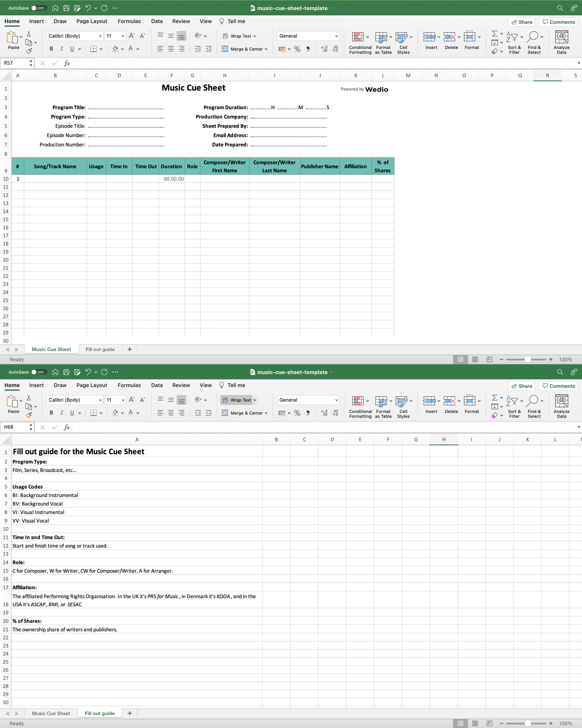Select column H header in bottom window

point(444,440)
